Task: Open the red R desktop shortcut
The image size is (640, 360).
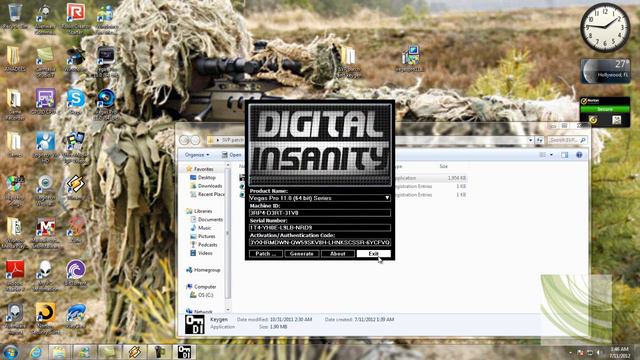Action: click(x=76, y=16)
